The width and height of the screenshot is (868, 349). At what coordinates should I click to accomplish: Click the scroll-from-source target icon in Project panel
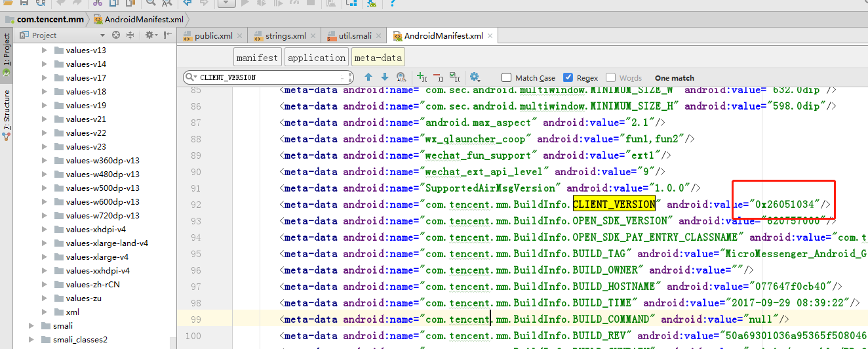(x=116, y=35)
